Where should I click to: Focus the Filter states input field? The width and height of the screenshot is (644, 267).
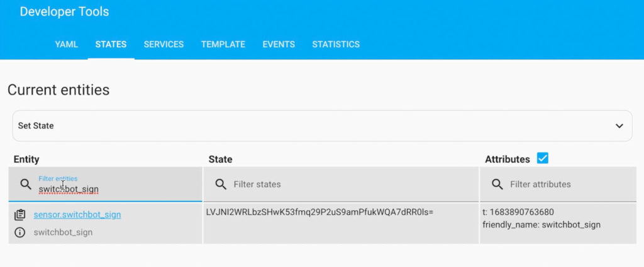[x=341, y=185]
